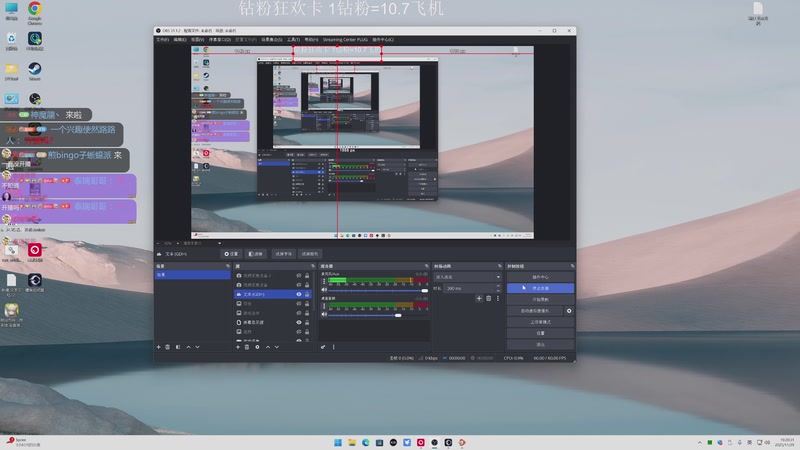
Task: Open Google Chrome desktop icon
Action: coord(35,12)
